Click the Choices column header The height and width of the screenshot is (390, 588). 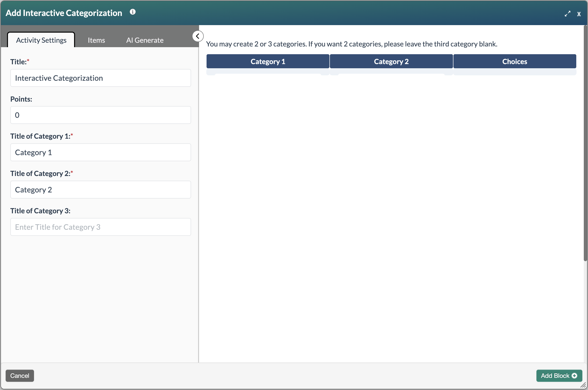click(x=514, y=61)
